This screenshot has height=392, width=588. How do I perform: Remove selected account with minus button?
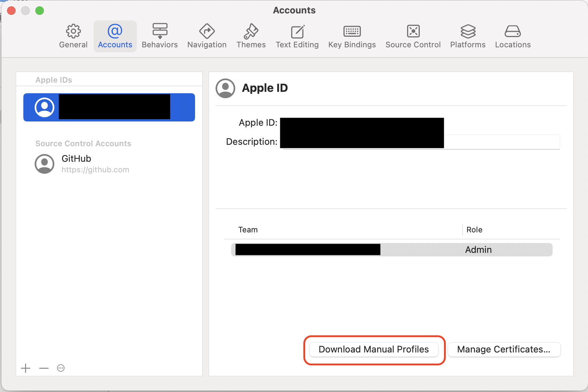[44, 368]
